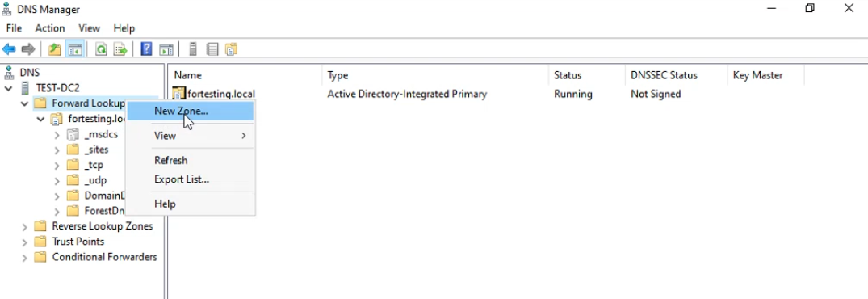Click the fortesting.local zone icon in tree
Viewport: 868px width, 299px height.
pos(56,119)
